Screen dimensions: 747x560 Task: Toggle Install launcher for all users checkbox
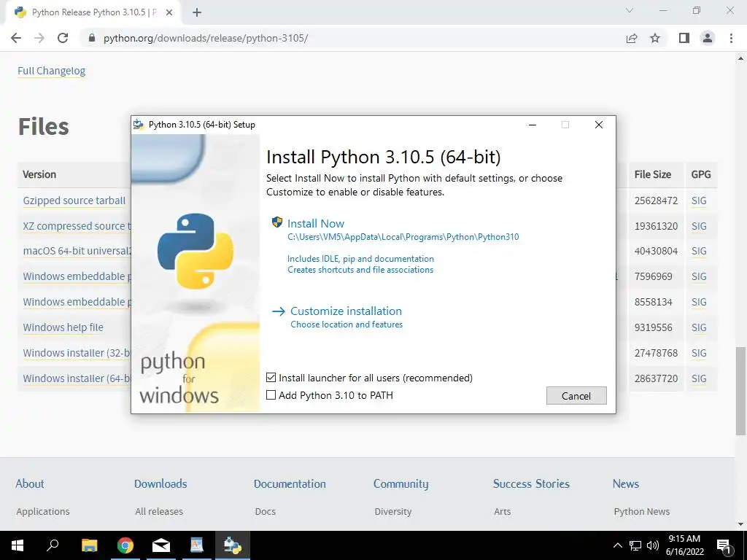(x=271, y=378)
